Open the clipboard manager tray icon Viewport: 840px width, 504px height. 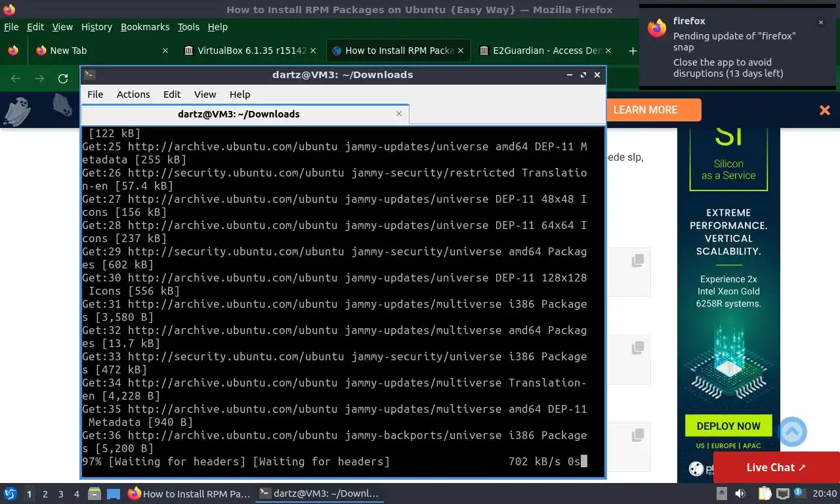[x=765, y=493]
